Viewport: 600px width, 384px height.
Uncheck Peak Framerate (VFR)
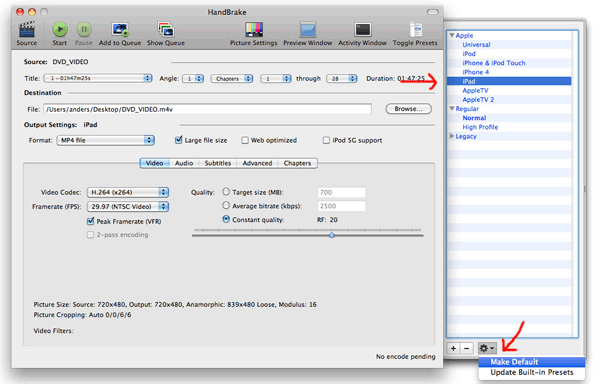point(90,221)
